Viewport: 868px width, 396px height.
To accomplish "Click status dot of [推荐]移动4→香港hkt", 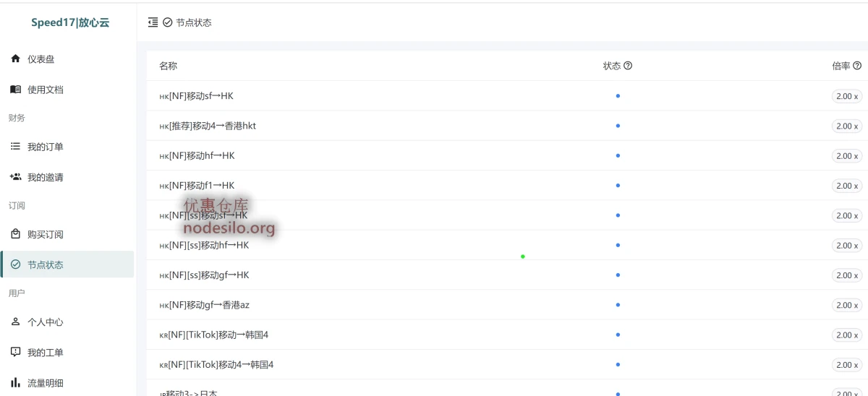I will tap(618, 126).
